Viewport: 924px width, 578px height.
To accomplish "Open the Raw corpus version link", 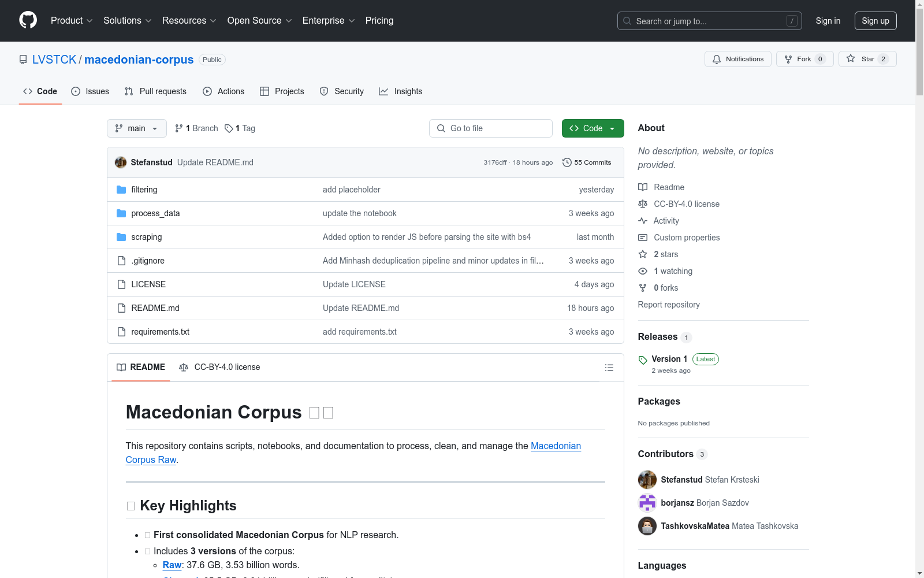I will (172, 565).
